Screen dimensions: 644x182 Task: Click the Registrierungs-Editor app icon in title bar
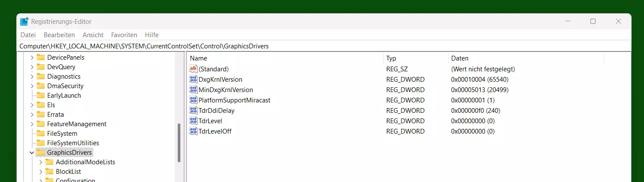click(x=24, y=22)
